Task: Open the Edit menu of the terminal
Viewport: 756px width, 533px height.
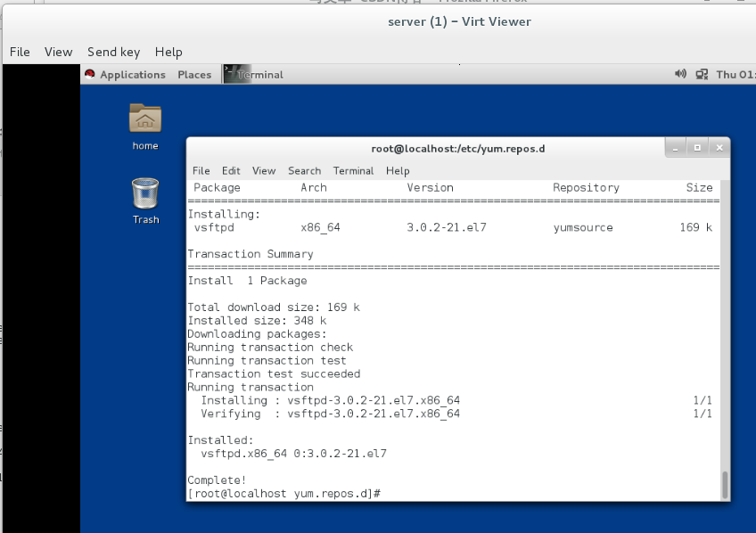Action: pos(231,170)
